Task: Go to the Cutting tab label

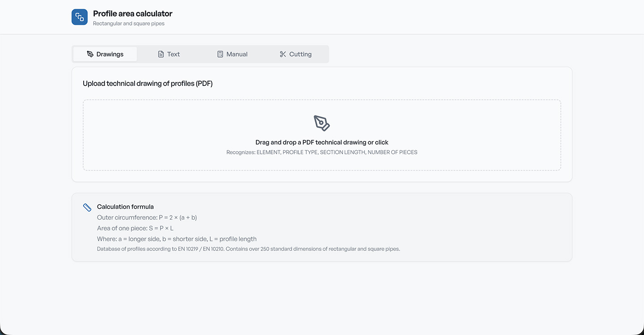Action: (x=301, y=54)
